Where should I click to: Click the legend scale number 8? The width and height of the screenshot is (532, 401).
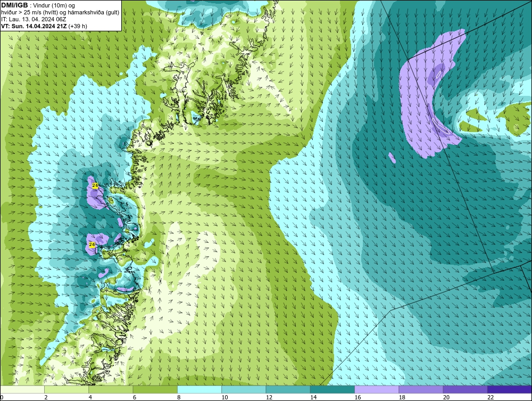point(179,398)
